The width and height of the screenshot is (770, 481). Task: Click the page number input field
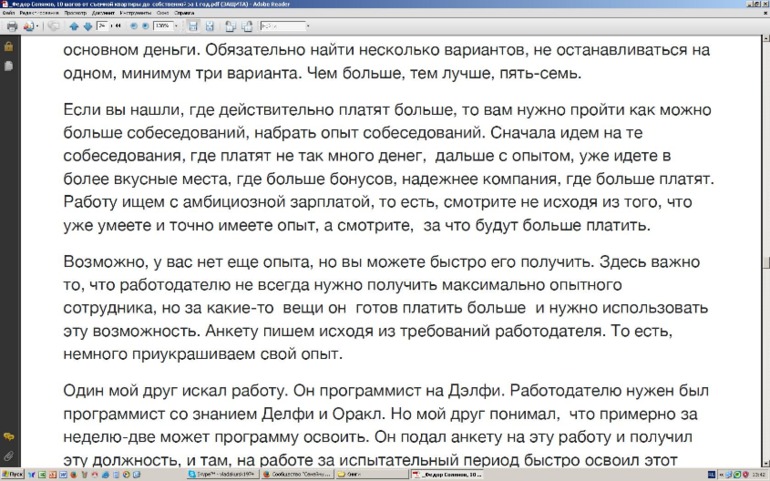click(99, 25)
